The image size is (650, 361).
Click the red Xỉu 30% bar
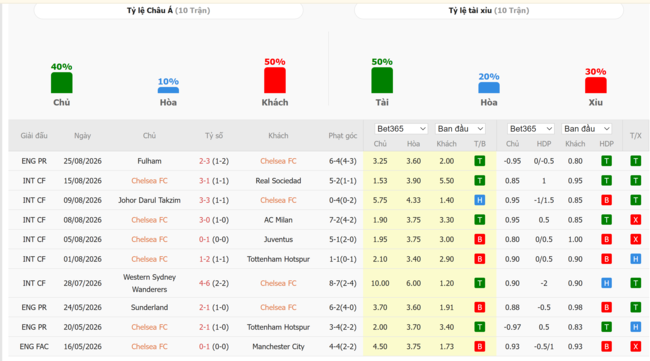coord(596,85)
